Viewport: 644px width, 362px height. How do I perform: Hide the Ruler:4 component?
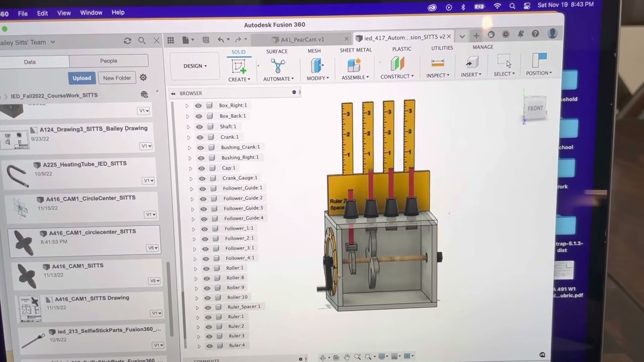point(209,346)
